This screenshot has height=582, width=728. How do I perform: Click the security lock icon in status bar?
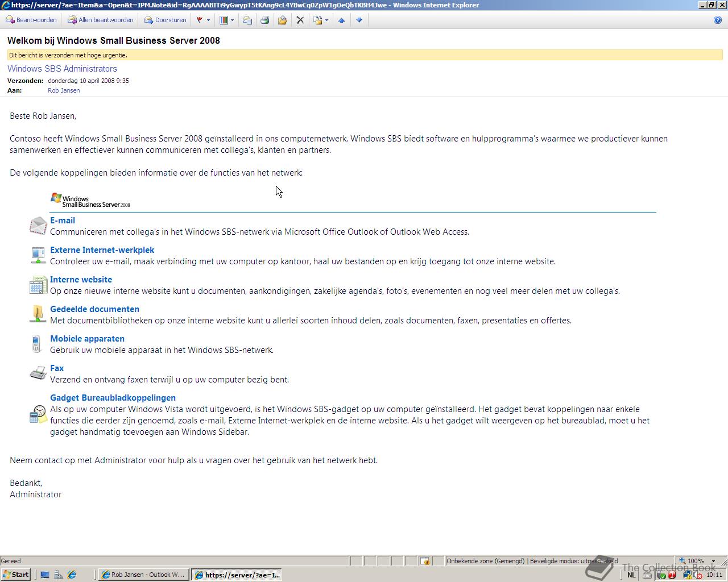(x=425, y=561)
